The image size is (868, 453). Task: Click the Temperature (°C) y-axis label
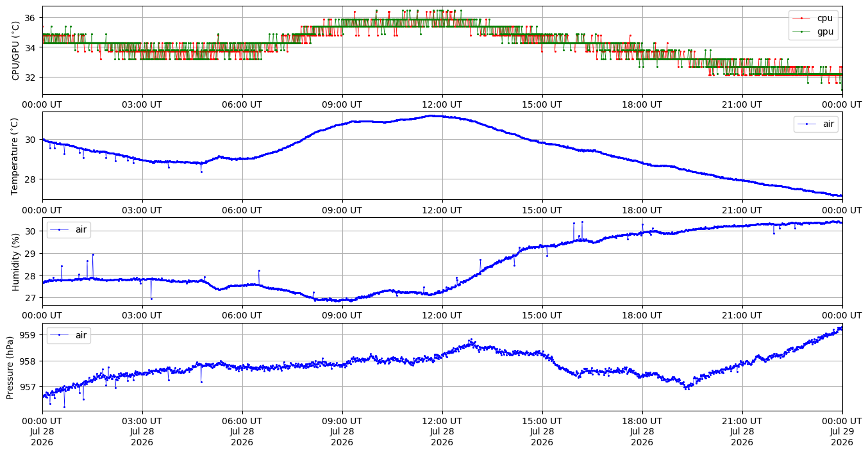[x=16, y=156]
